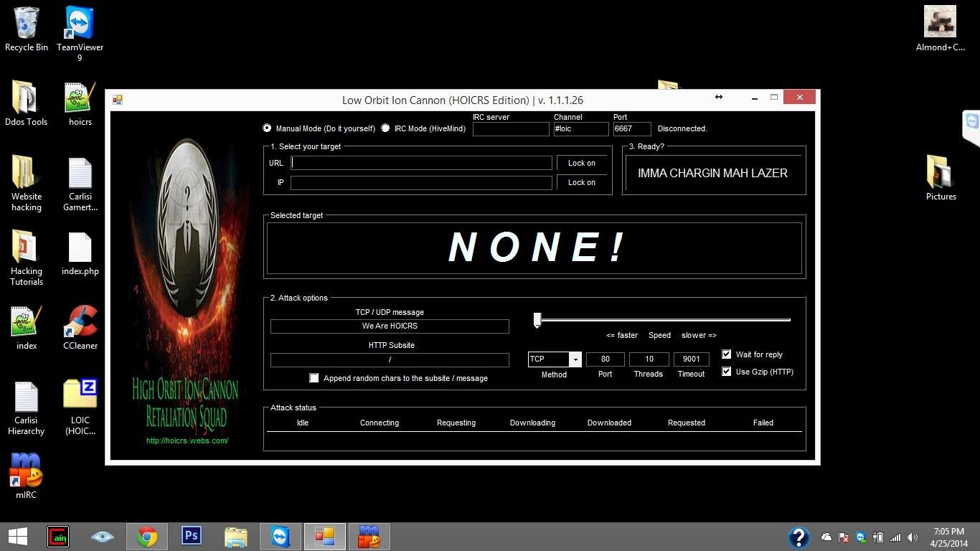Open the Recycle Bin desktop icon

(27, 29)
